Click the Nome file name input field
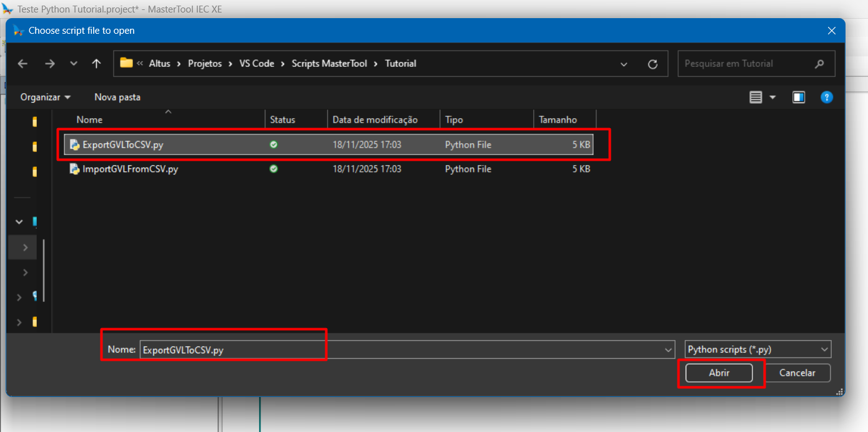The image size is (868, 432). (400, 349)
